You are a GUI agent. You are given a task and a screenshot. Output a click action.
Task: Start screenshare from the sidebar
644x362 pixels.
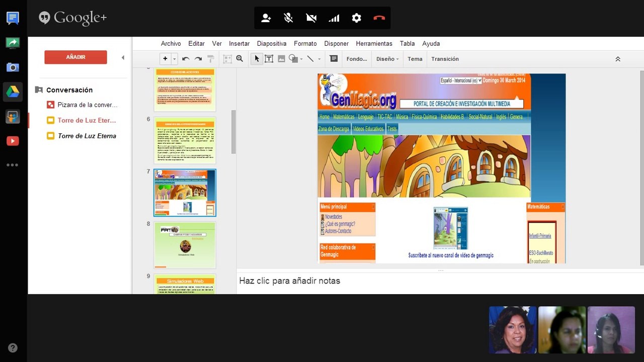13,43
